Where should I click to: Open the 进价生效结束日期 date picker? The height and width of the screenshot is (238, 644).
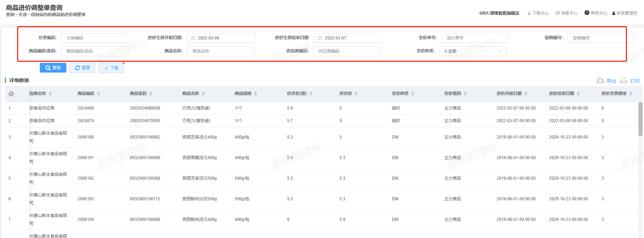(348, 38)
